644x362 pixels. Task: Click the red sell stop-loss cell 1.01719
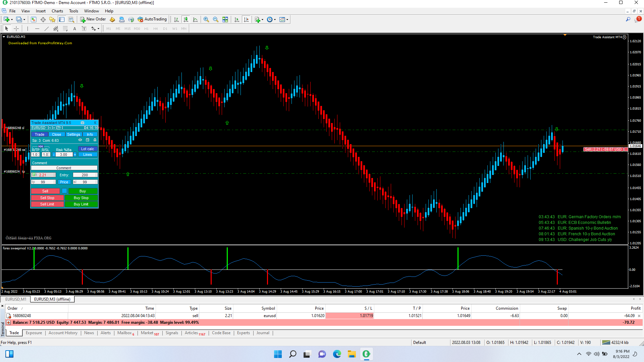(x=349, y=316)
